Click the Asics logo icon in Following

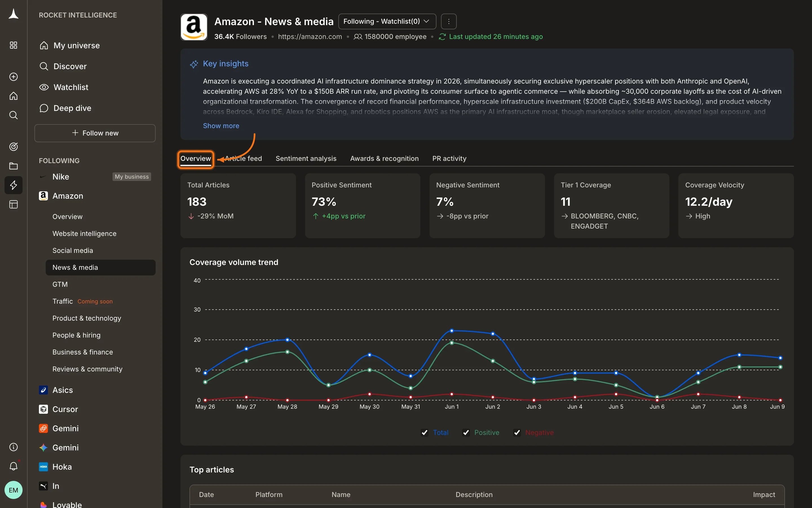pos(43,390)
